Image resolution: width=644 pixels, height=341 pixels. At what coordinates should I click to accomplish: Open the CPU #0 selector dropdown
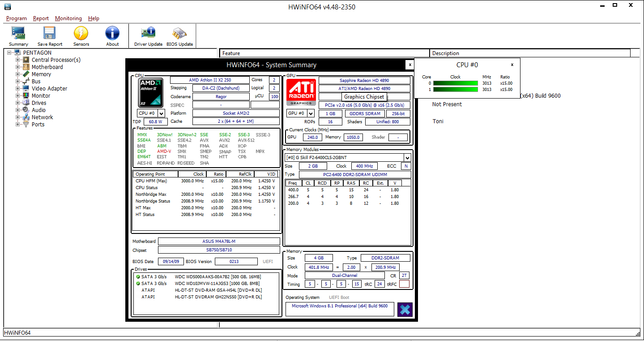tap(151, 113)
